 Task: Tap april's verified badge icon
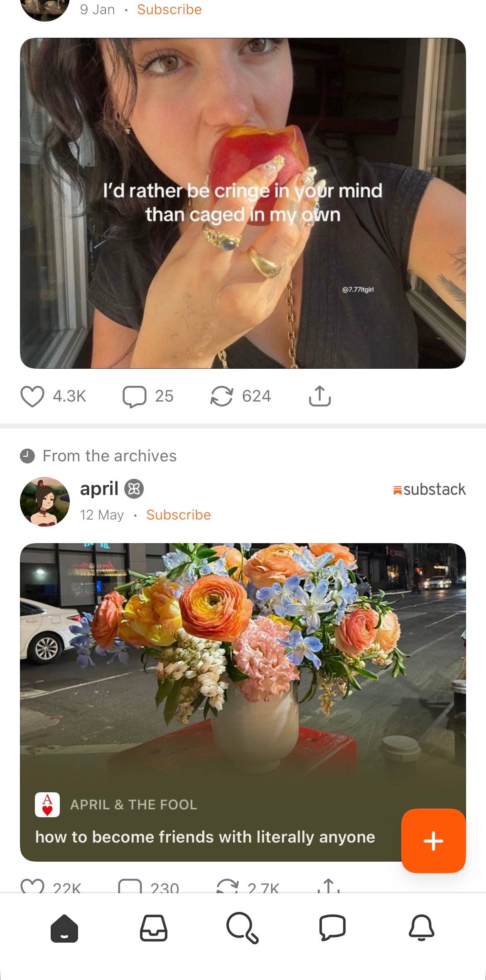tap(134, 489)
